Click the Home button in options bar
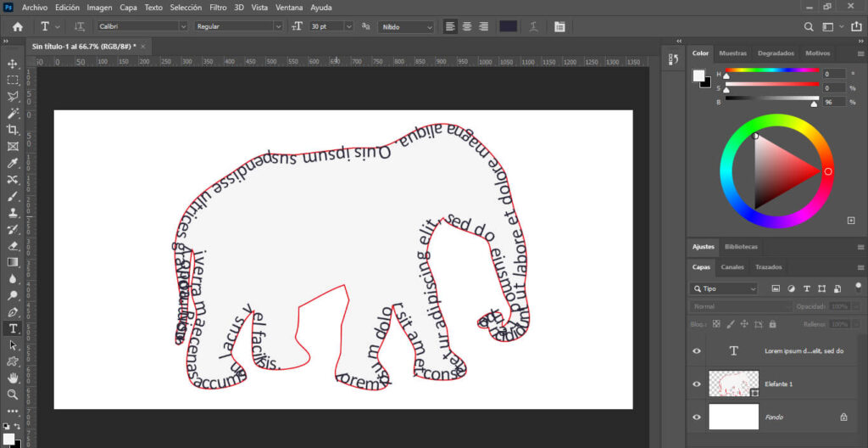 (x=18, y=26)
